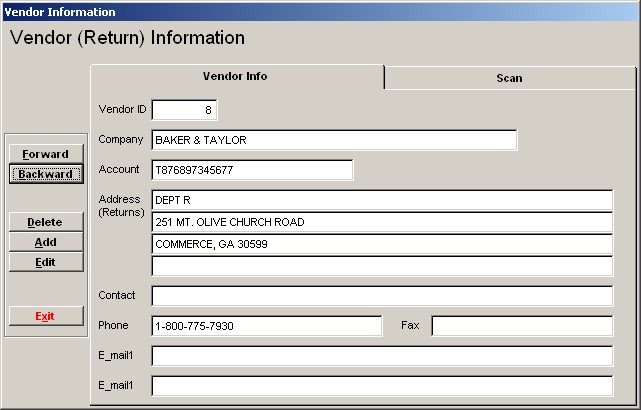Click the second, bottom E_mail1 field
This screenshot has width=641, height=410.
pos(382,386)
